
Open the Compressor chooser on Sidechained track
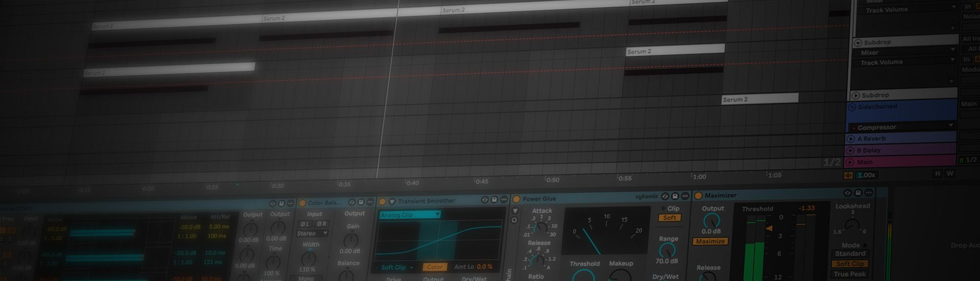pyautogui.click(x=902, y=127)
